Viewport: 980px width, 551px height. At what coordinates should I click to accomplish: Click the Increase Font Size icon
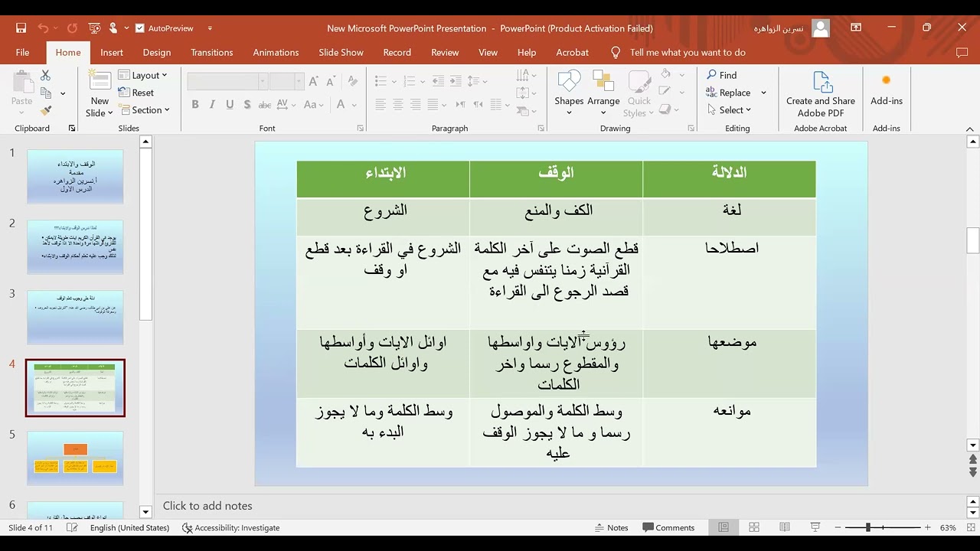point(314,81)
